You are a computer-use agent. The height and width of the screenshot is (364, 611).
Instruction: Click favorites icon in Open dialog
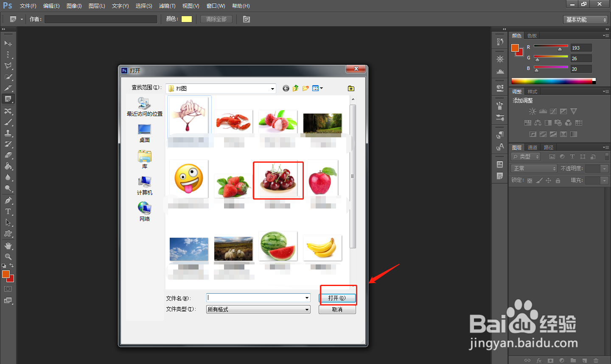point(351,88)
